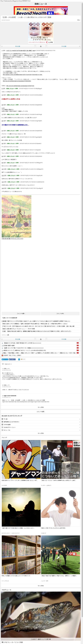Open the sankei.jp.msn.com source link
This screenshot has height=644, width=83.
[23, 74]
